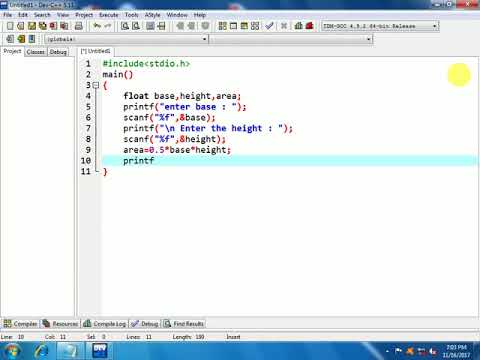Print the source file using printer icon

click(79, 26)
